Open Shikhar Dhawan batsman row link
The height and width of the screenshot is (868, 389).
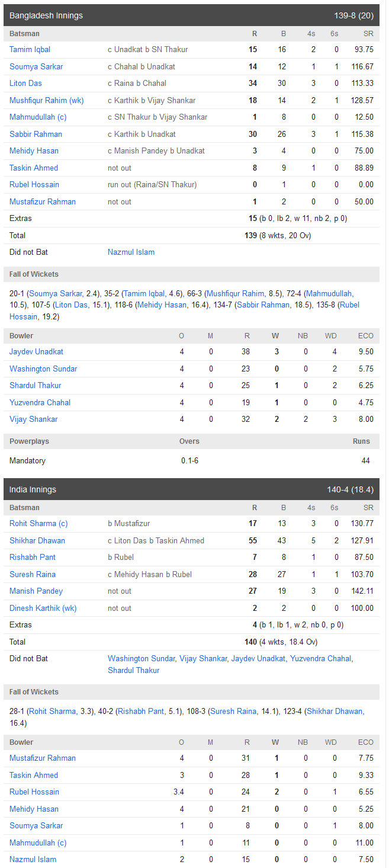pyautogui.click(x=37, y=541)
